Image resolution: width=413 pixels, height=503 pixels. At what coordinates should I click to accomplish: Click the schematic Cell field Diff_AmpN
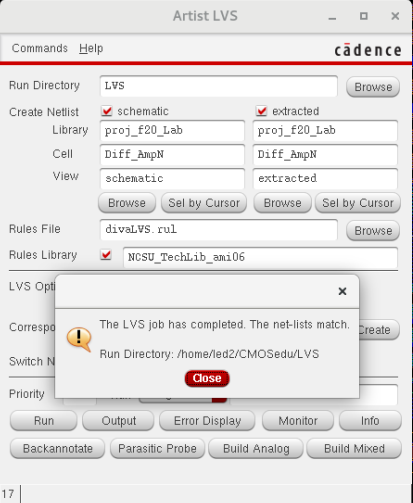(172, 155)
